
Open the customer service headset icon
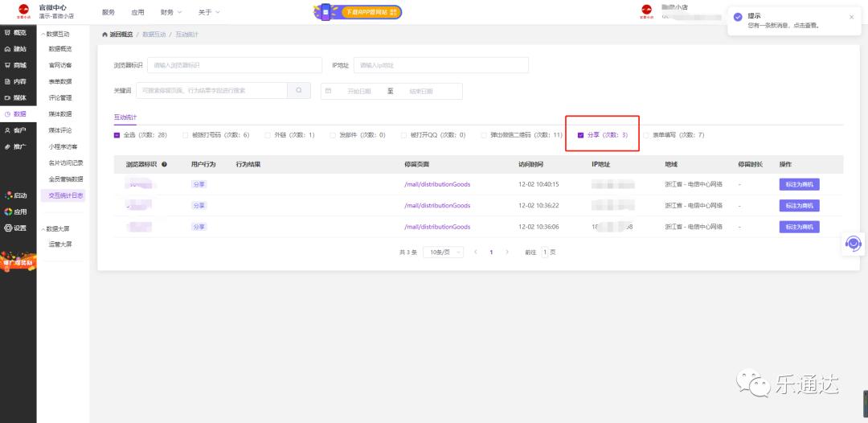click(853, 244)
